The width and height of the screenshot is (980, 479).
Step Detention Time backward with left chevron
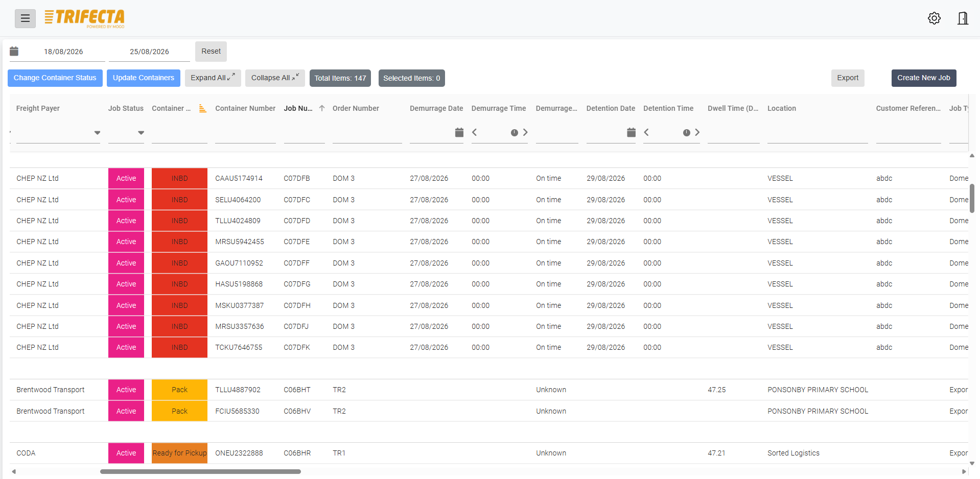647,132
